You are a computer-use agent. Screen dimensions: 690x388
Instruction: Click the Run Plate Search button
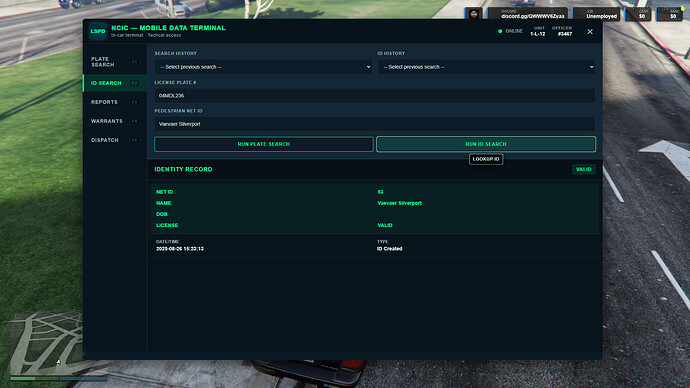[x=264, y=144]
